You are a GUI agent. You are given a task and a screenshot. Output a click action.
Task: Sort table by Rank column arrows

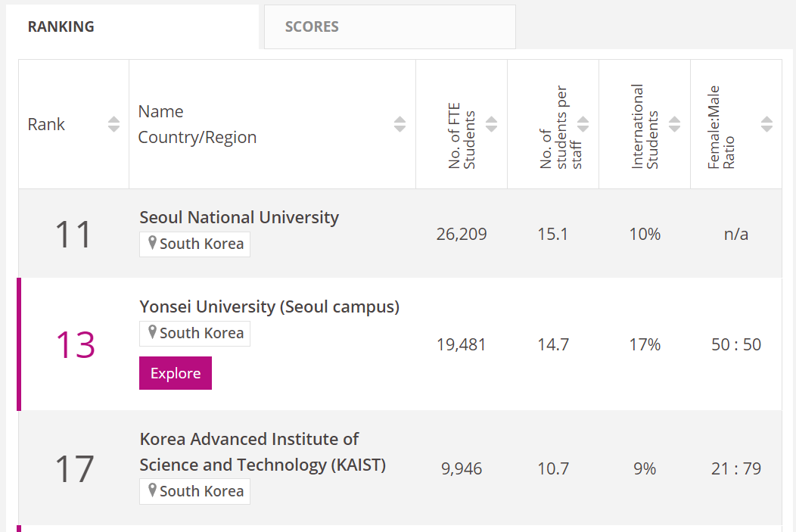[x=113, y=124]
